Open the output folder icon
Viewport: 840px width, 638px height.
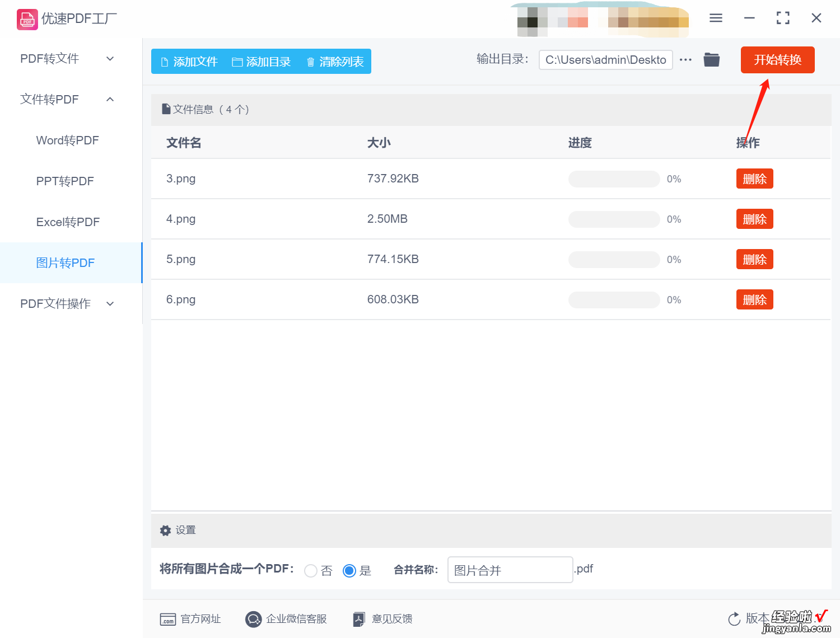click(712, 59)
